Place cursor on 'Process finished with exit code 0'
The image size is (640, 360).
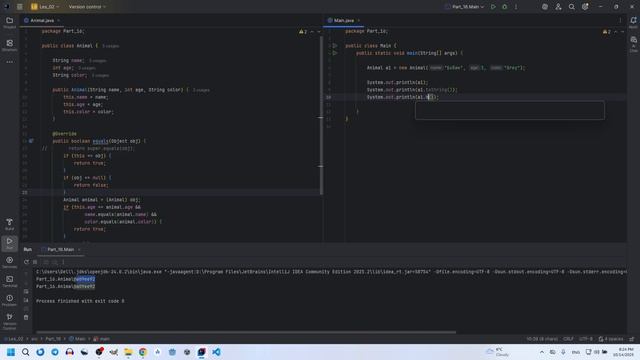tap(80, 301)
